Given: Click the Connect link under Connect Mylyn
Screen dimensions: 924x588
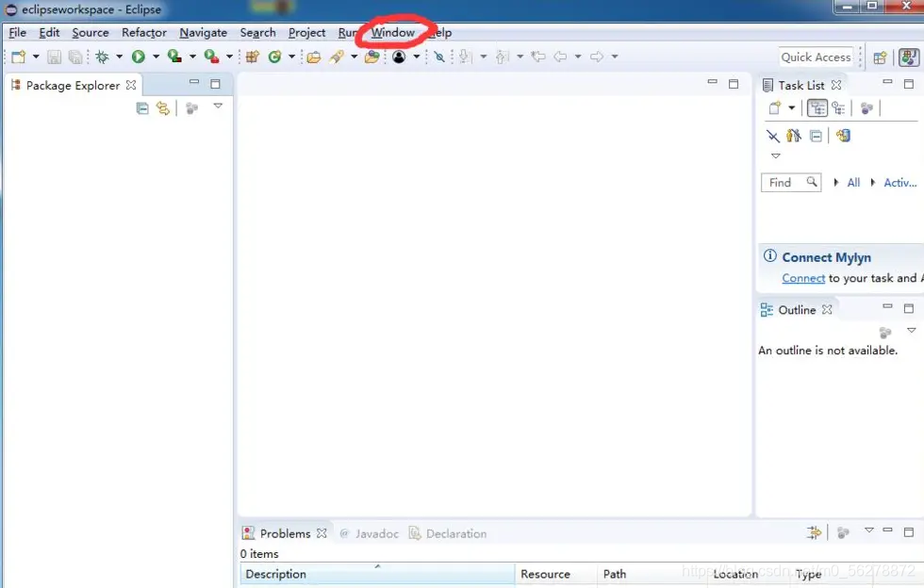Looking at the screenshot, I should coord(803,278).
